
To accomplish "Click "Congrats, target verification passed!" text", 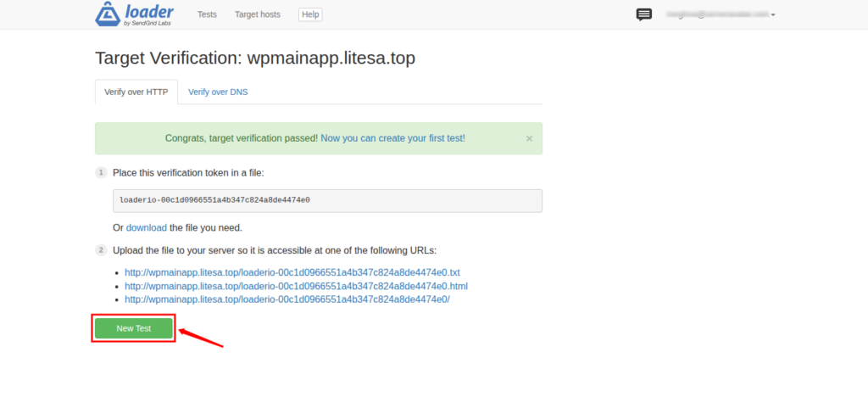I will (x=242, y=138).
